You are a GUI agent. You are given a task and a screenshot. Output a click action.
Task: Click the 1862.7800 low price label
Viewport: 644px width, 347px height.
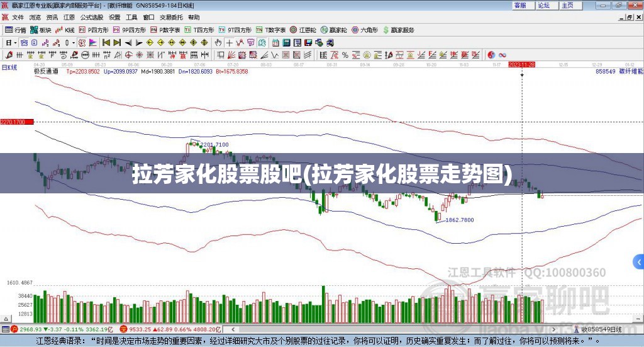click(x=460, y=220)
